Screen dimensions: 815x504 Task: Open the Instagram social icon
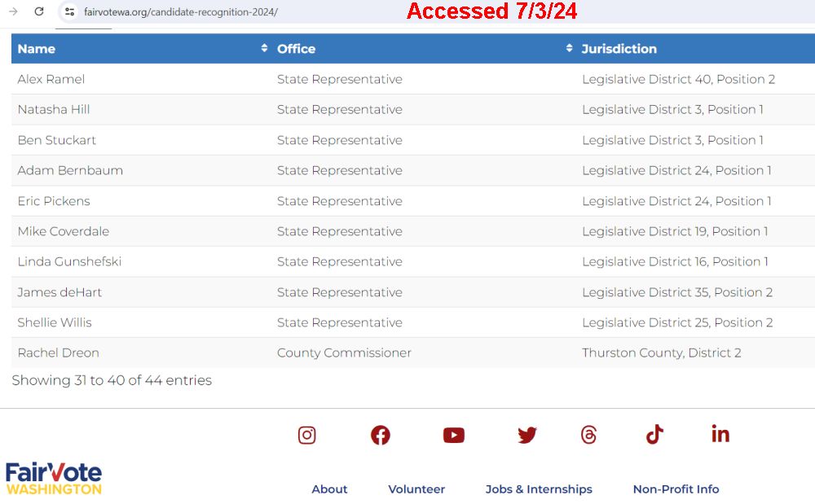coord(306,435)
